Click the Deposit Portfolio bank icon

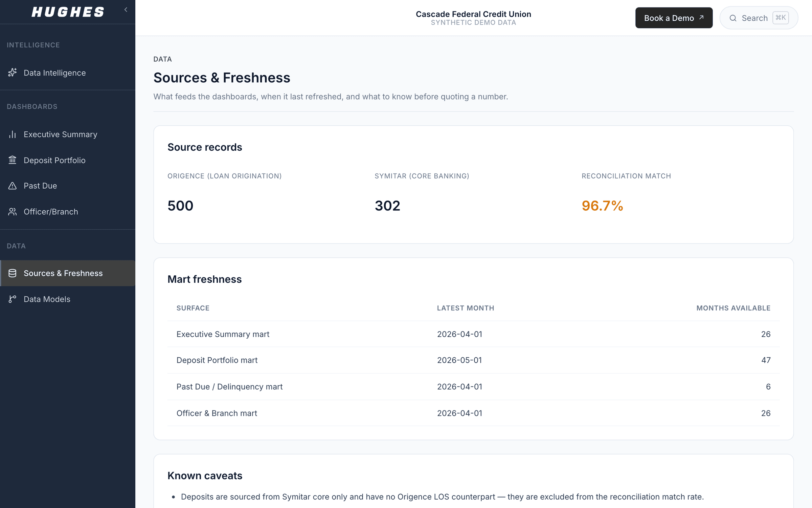(x=13, y=160)
